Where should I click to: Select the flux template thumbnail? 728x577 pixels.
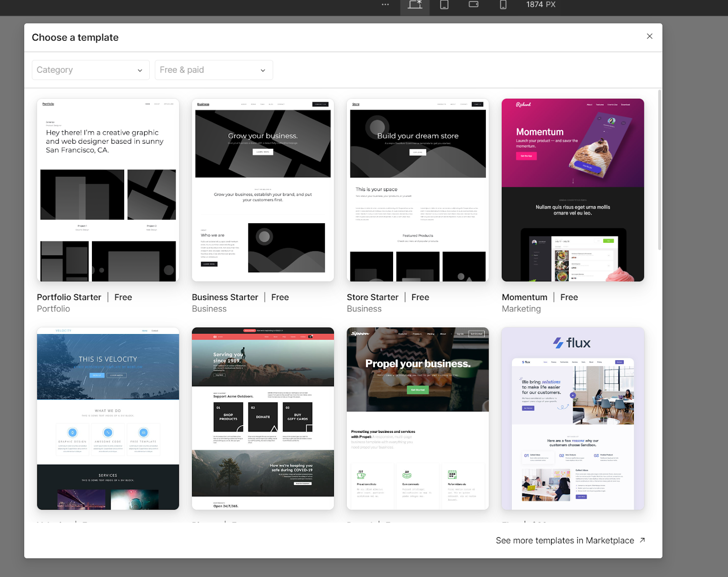pos(573,418)
